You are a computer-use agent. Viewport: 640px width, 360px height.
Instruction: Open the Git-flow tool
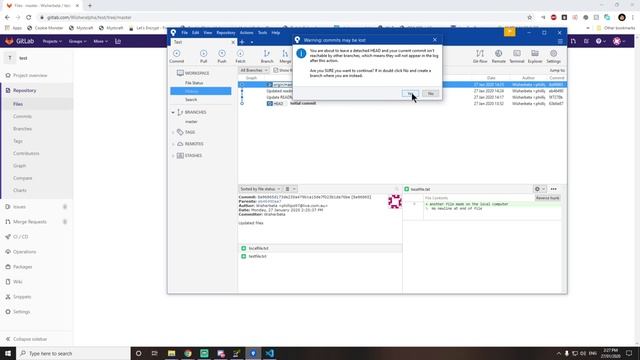tap(480, 56)
